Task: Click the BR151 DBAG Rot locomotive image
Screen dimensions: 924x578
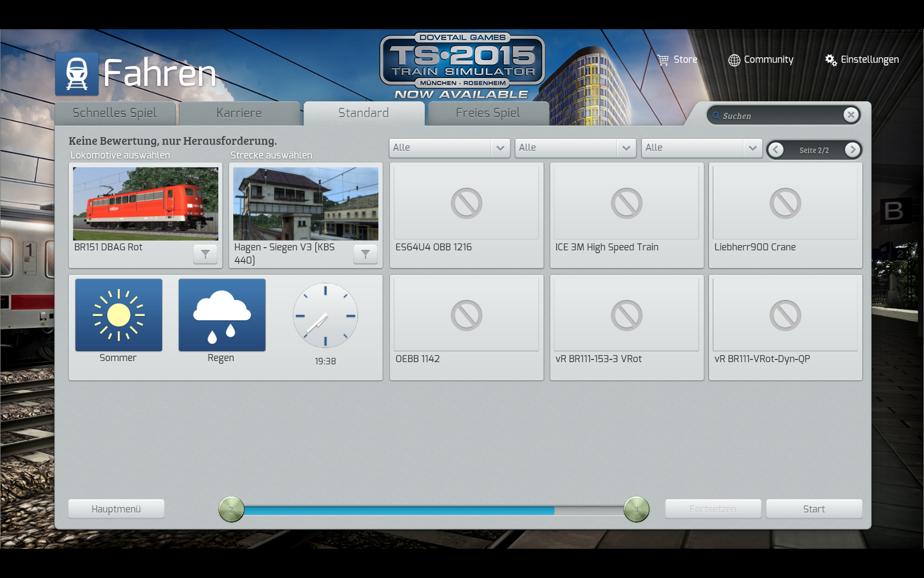Action: [x=146, y=204]
